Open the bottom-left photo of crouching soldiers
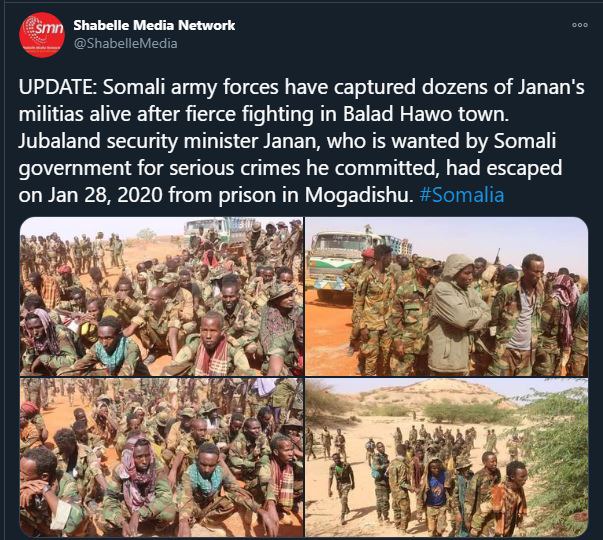 (x=161, y=457)
